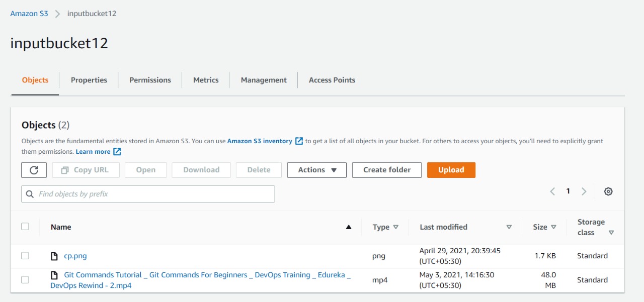Click the Download button
Viewport: 644px width, 302px height.
201,170
